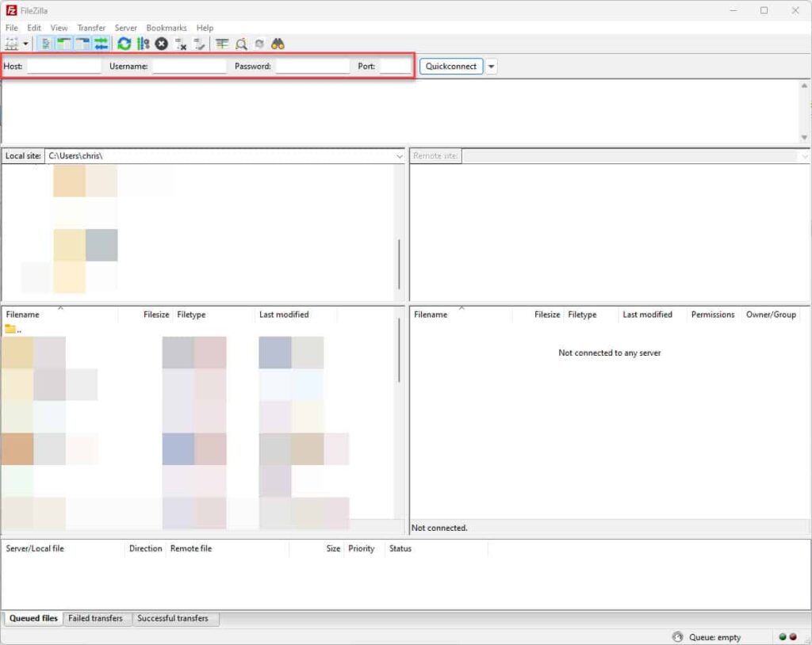Open the Edit menu
Image resolution: width=812 pixels, height=645 pixels.
click(34, 28)
